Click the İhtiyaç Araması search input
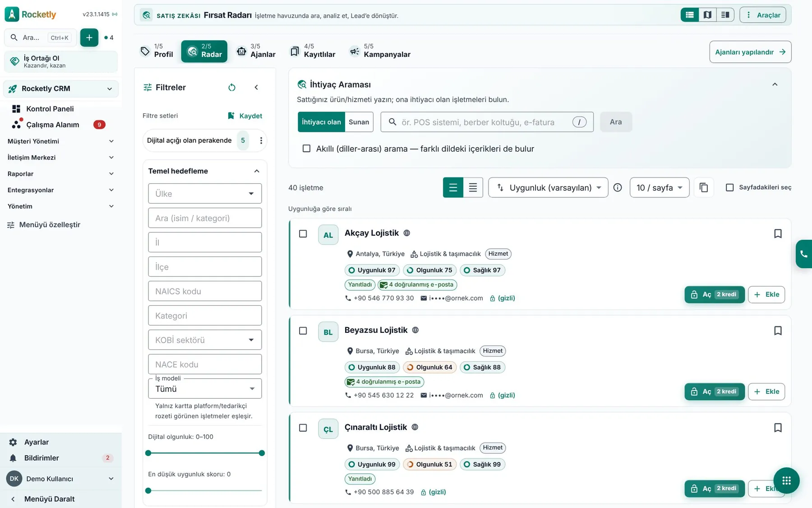 487,122
